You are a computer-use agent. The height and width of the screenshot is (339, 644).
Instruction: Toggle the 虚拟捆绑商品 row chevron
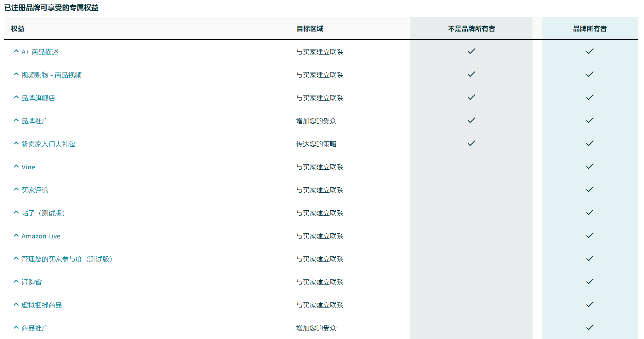(16, 304)
